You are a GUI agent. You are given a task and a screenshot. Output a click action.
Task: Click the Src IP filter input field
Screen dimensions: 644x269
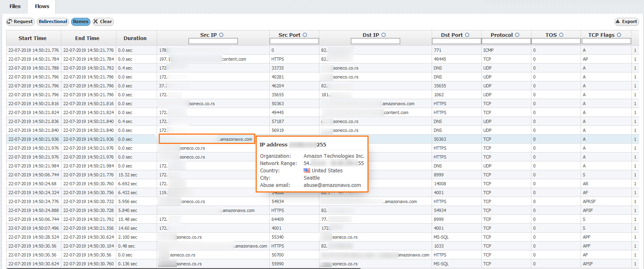213,41
